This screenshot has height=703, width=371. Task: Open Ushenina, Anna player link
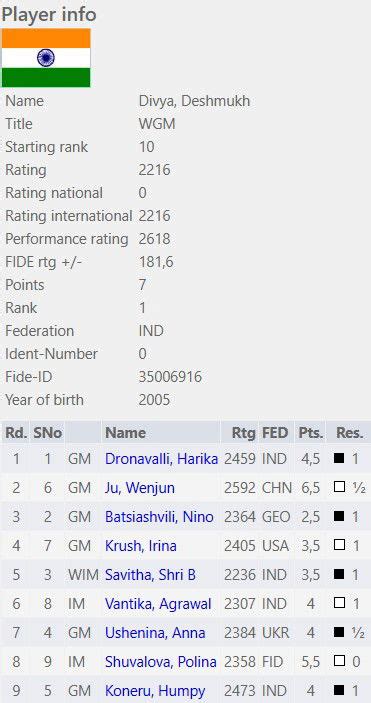click(x=155, y=633)
